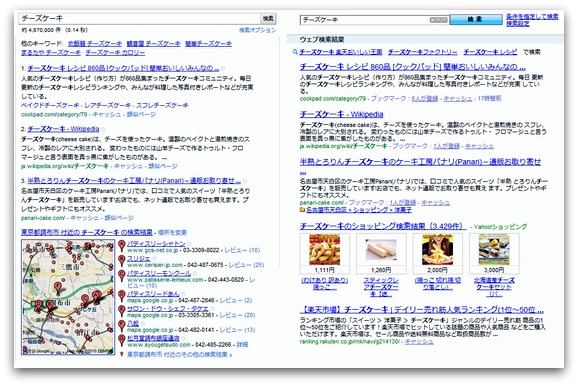Click map pin E beside サロン・ドゥ・シェフ・タケエ
This screenshot has height=386, width=578.
tap(122, 310)
